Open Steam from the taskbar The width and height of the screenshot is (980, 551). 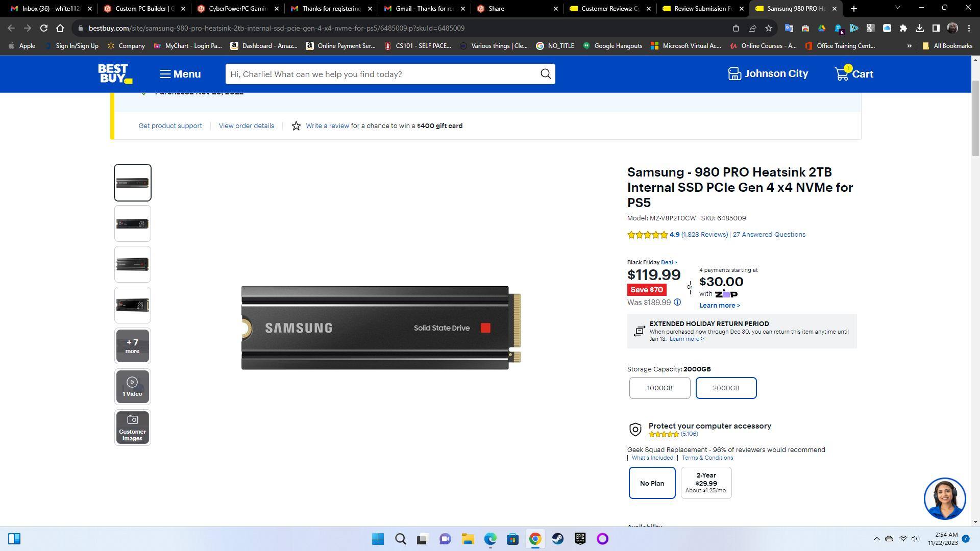click(x=557, y=539)
